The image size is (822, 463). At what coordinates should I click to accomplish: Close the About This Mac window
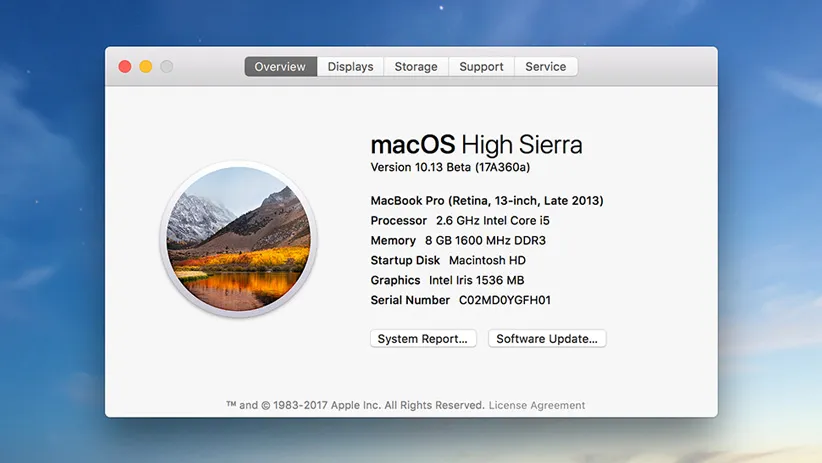click(x=125, y=67)
